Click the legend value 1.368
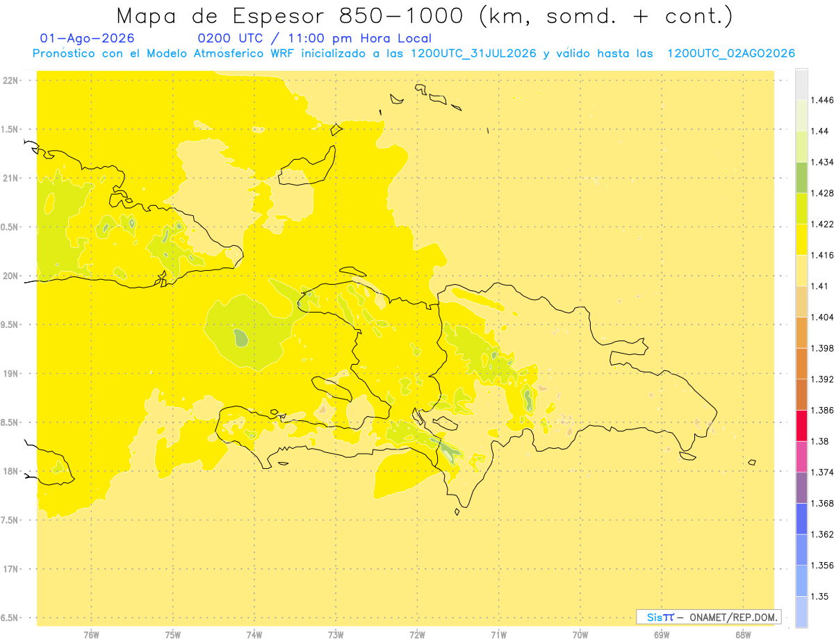Screen dimensions: 834x644 pos(824,503)
